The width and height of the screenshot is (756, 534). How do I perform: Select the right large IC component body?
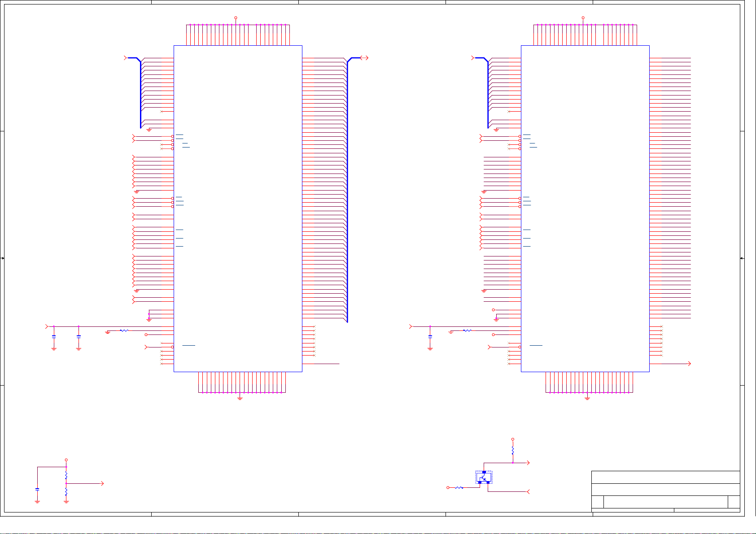click(x=585, y=208)
